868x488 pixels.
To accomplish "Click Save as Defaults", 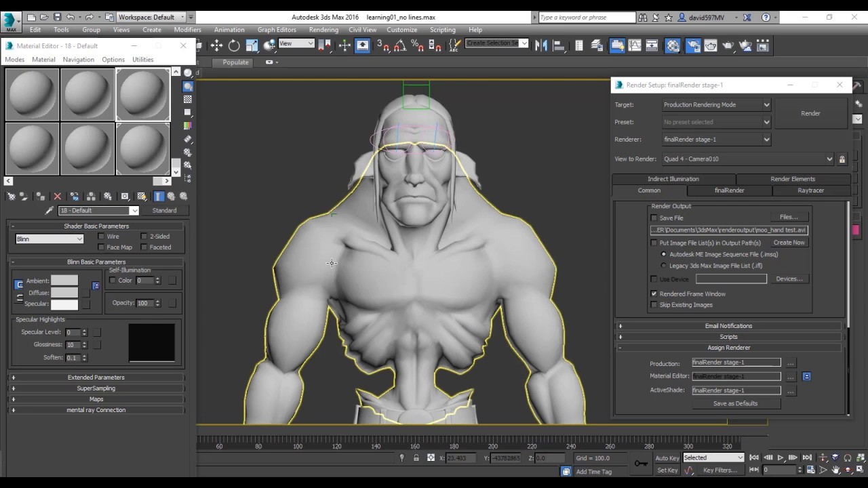I will pos(735,403).
